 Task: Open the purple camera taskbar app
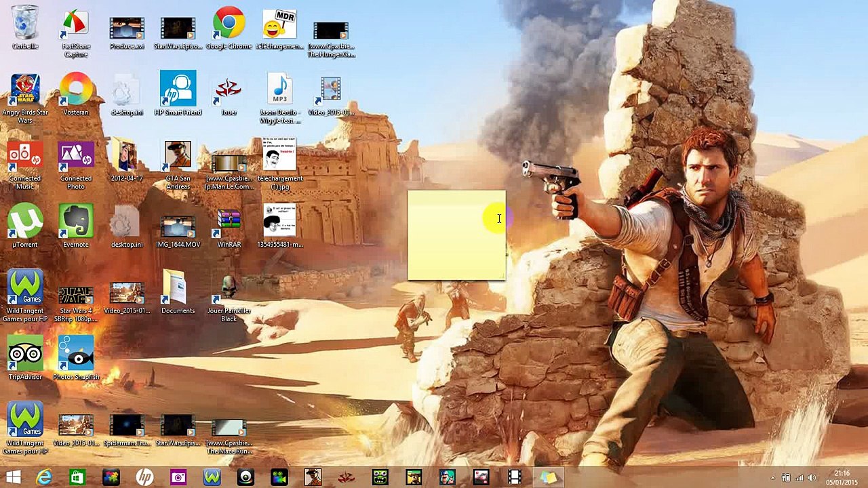[x=178, y=478]
